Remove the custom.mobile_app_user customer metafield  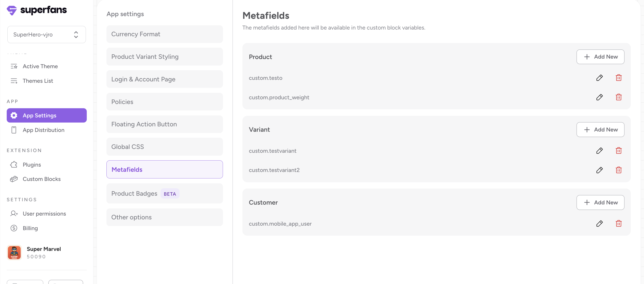pyautogui.click(x=619, y=223)
